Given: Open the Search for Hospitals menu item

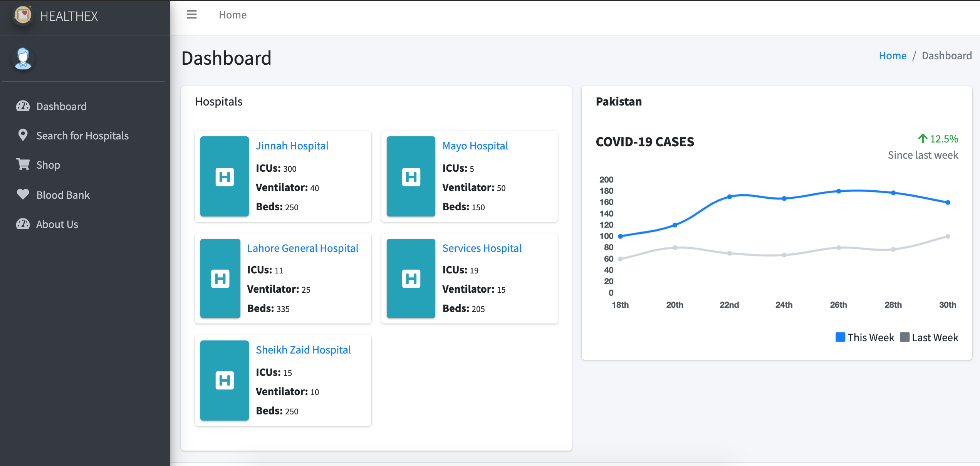Looking at the screenshot, I should (x=82, y=136).
